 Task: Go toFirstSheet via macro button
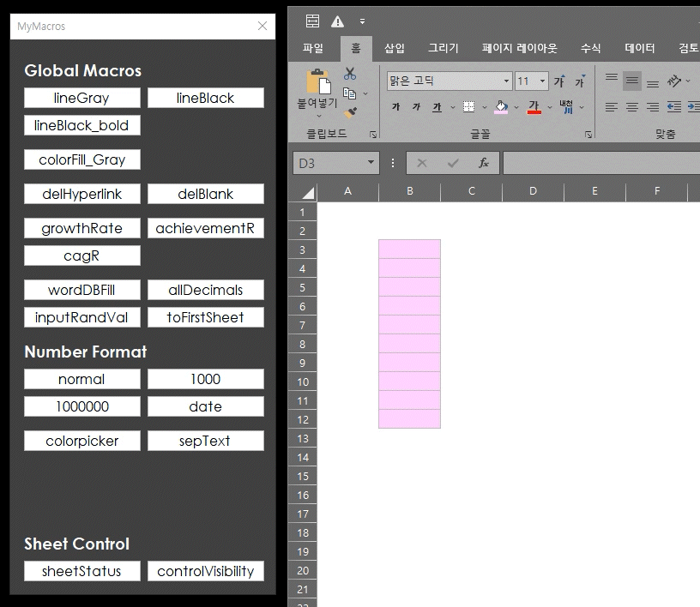point(206,317)
